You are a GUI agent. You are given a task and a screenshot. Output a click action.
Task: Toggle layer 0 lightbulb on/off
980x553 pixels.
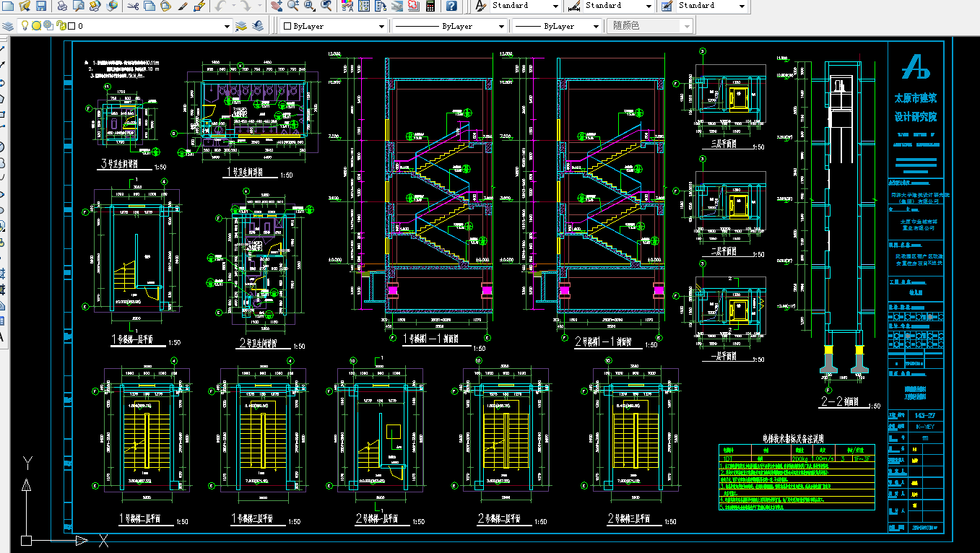click(x=25, y=25)
